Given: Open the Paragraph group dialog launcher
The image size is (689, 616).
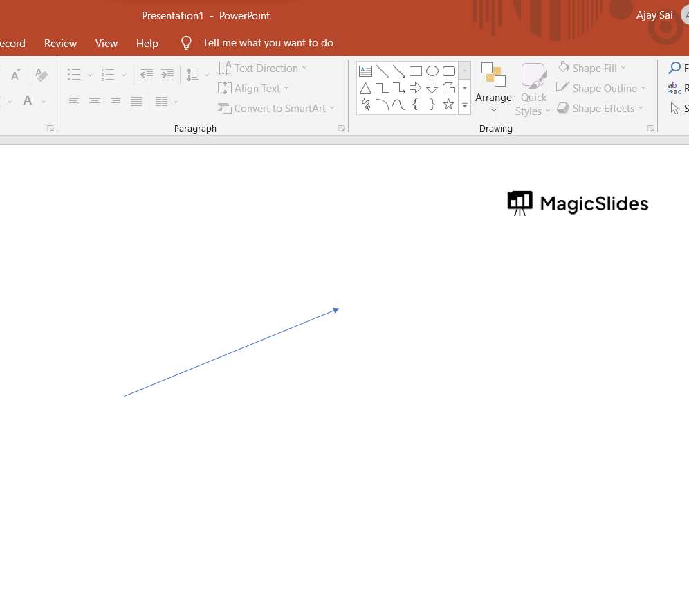Looking at the screenshot, I should tap(341, 128).
